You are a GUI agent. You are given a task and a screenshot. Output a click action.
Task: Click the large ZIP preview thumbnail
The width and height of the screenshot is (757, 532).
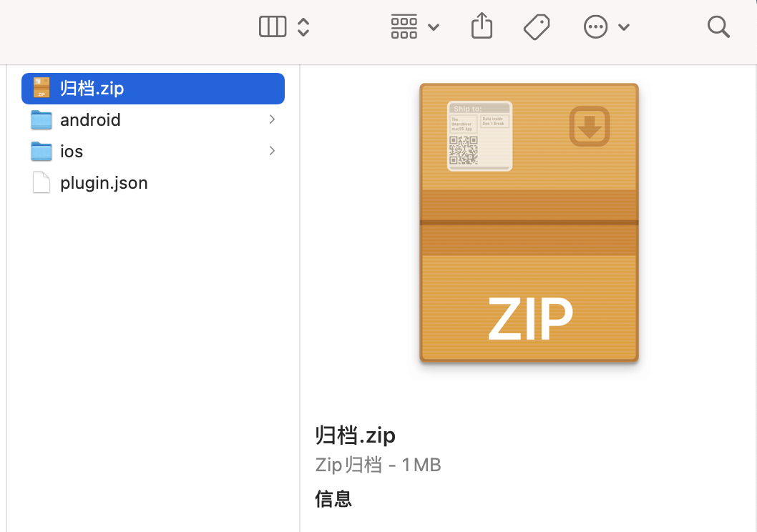(x=529, y=223)
